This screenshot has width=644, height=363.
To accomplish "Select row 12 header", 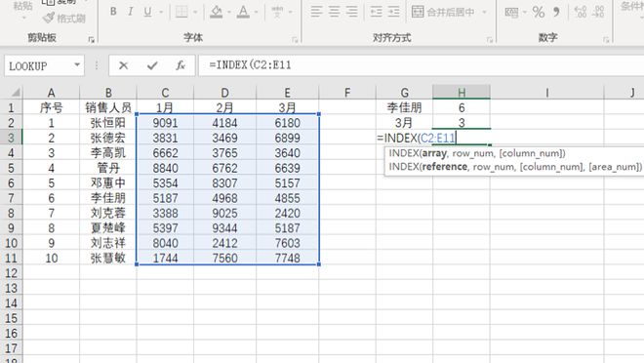I will click(x=11, y=273).
